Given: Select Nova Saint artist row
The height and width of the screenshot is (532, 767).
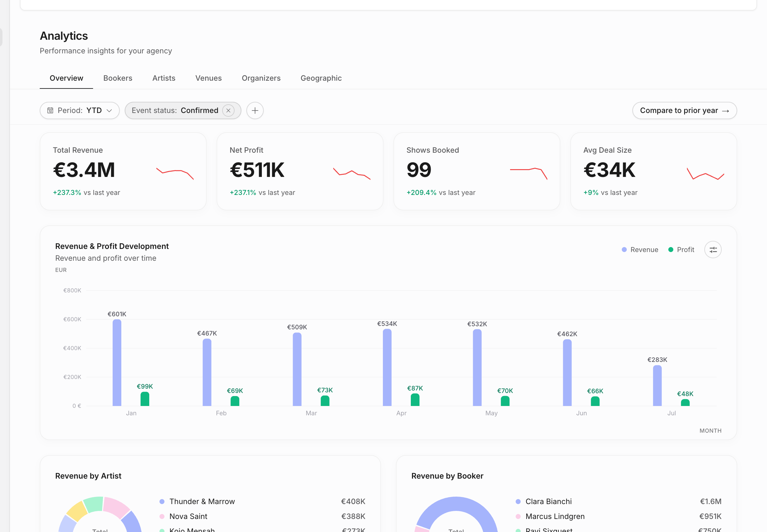Looking at the screenshot, I should pos(262,516).
